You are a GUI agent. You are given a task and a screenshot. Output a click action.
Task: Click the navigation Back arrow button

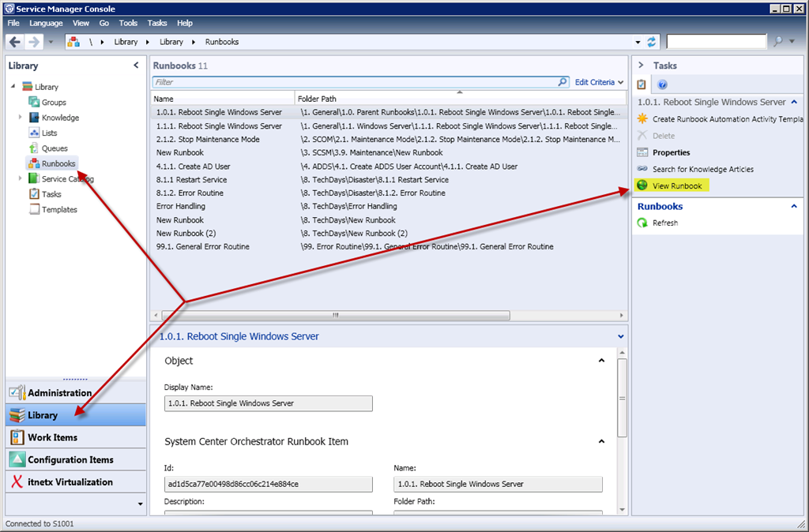coord(15,42)
